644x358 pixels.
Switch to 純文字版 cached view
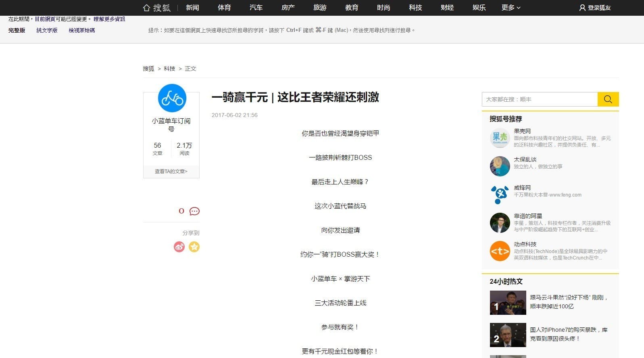(x=47, y=30)
